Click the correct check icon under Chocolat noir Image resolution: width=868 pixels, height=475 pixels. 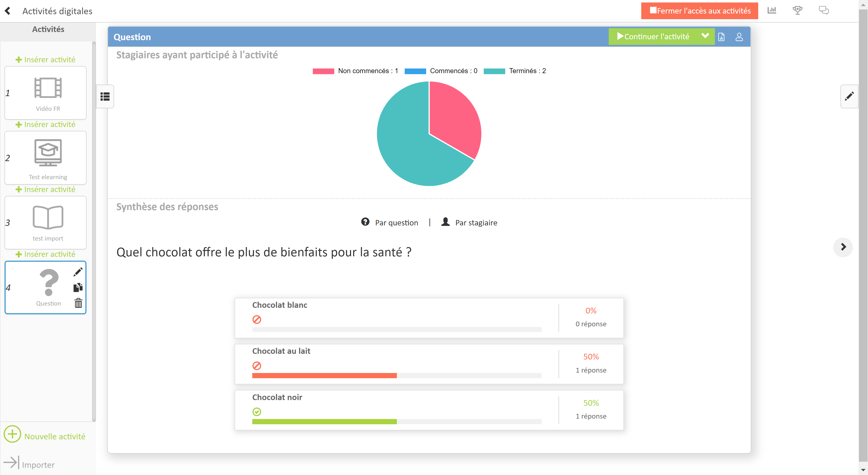(x=257, y=412)
